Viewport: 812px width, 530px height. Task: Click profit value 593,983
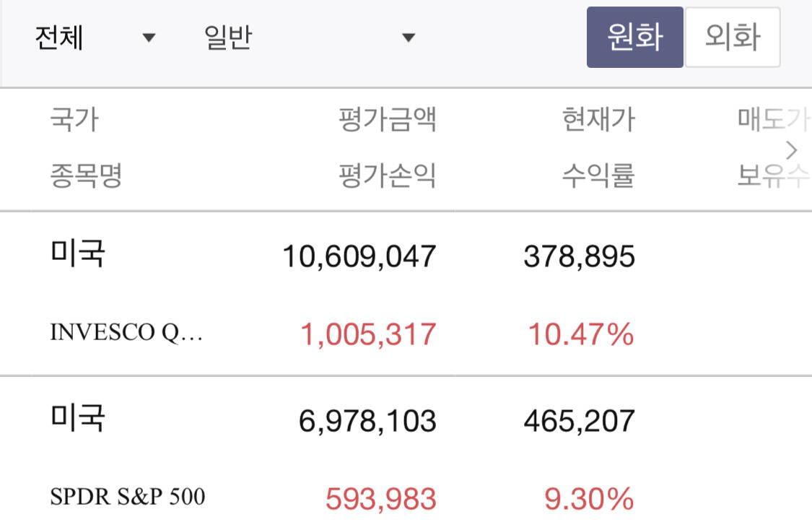tap(381, 498)
